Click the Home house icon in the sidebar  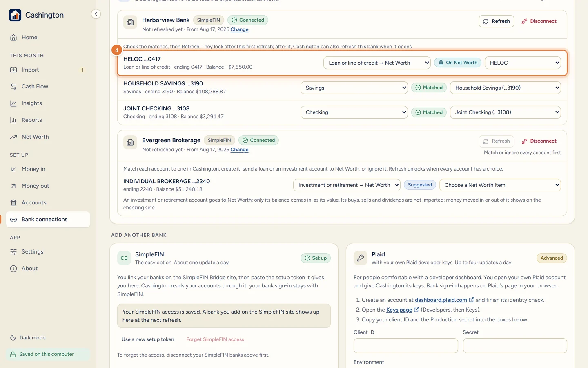(13, 38)
